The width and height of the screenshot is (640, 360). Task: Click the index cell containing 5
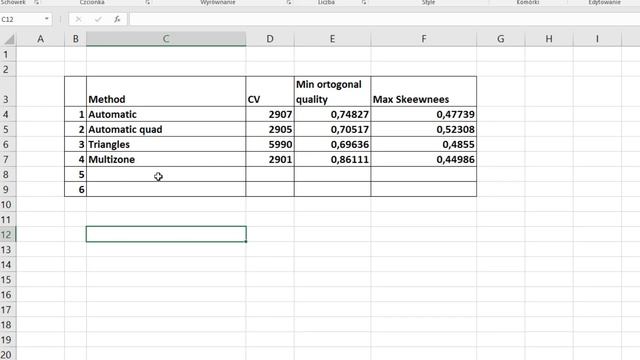coord(76,175)
